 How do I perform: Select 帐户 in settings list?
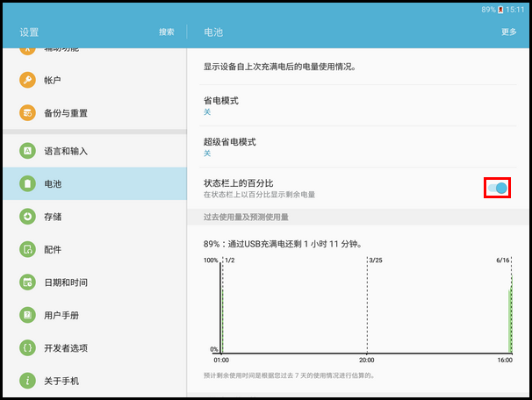click(95, 80)
